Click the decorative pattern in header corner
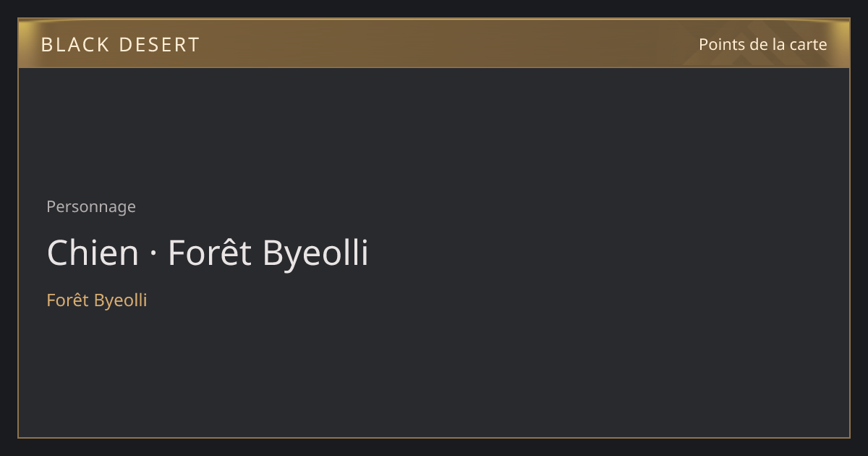This screenshot has height=456, width=868. (x=752, y=43)
